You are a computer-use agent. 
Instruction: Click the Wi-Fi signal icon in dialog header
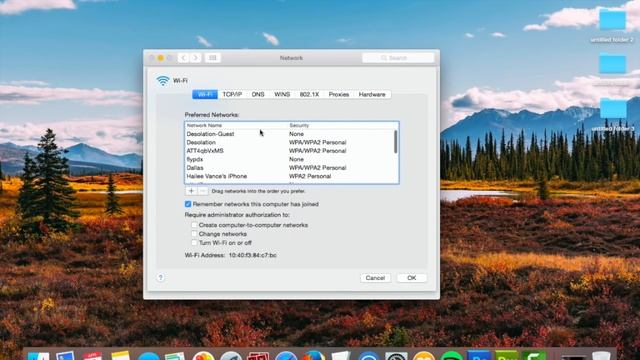(x=163, y=80)
